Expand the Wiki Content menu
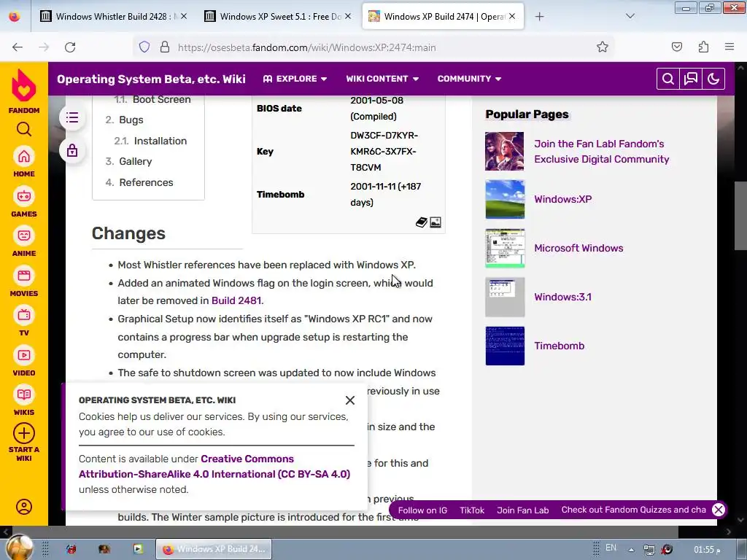747x560 pixels. 382,79
